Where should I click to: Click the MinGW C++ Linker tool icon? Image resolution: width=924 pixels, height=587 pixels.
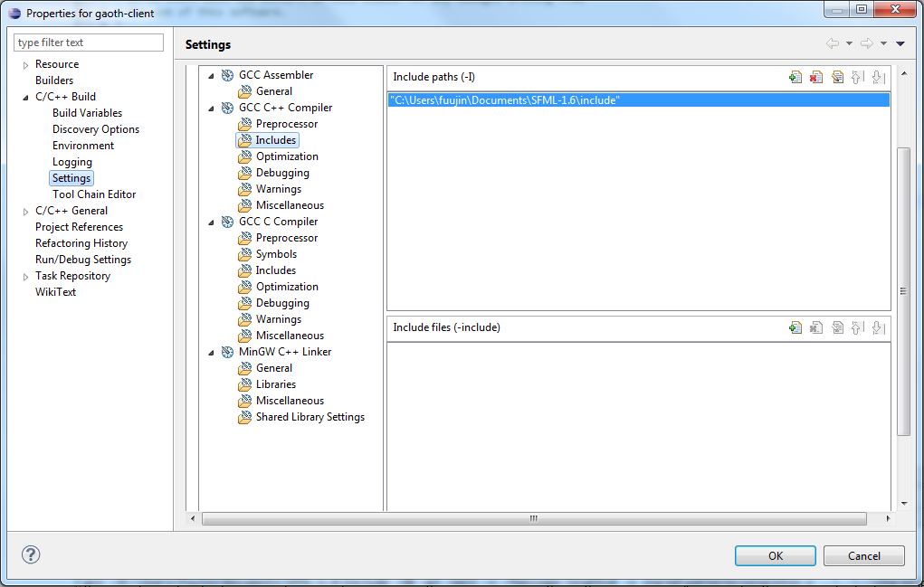click(227, 352)
